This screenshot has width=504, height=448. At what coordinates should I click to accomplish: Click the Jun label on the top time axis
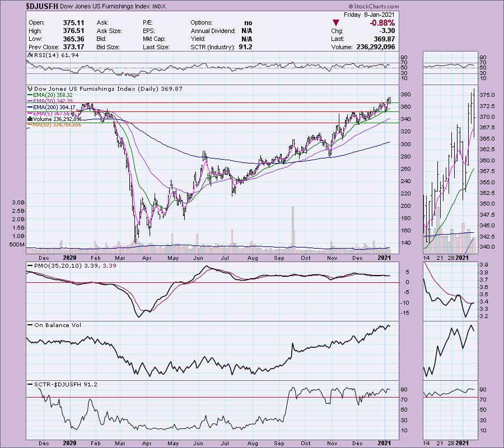(x=198, y=258)
